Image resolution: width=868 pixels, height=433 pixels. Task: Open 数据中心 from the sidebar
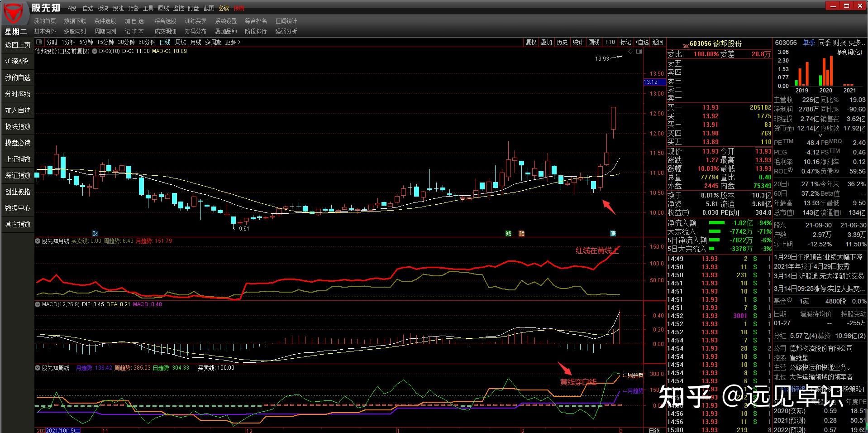point(18,208)
